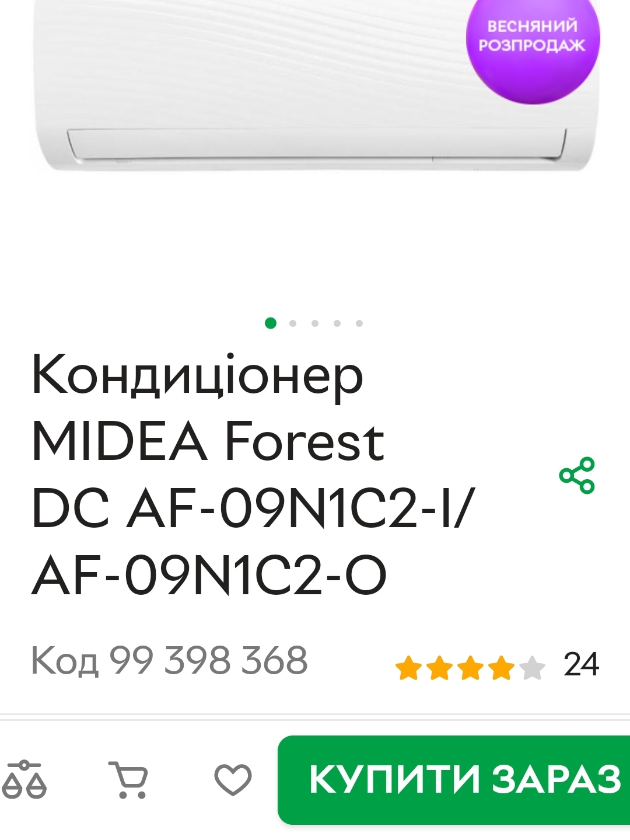Select the first carousel dot indicator
The image size is (630, 840).
(x=271, y=323)
